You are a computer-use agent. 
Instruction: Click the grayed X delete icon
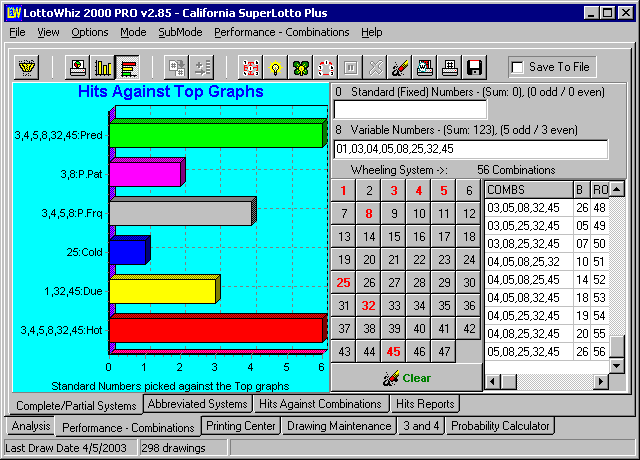[x=376, y=67]
